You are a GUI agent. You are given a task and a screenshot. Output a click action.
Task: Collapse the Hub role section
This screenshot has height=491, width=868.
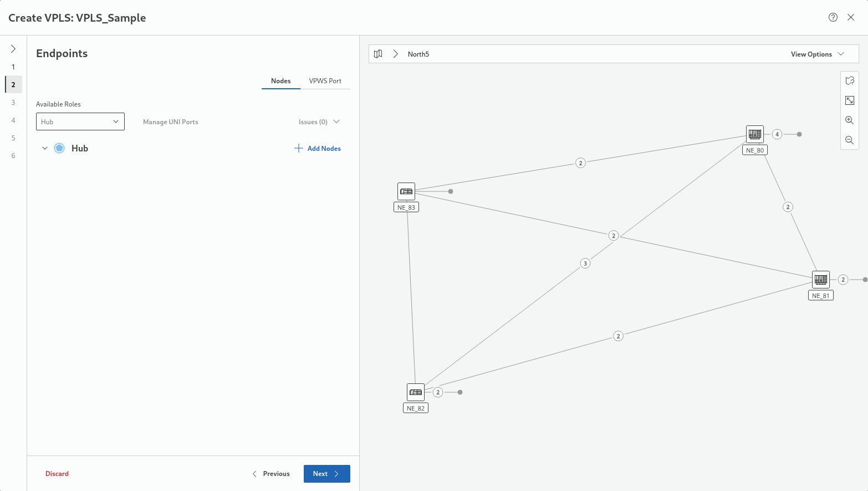[x=45, y=148]
